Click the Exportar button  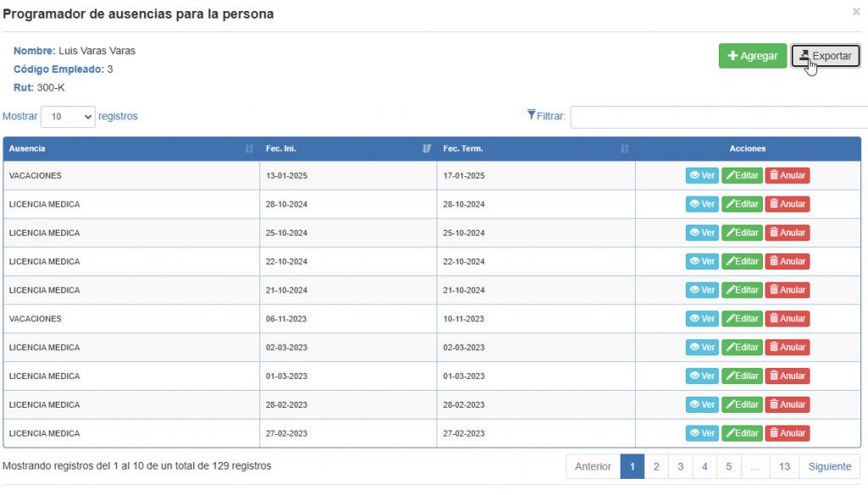(x=826, y=56)
